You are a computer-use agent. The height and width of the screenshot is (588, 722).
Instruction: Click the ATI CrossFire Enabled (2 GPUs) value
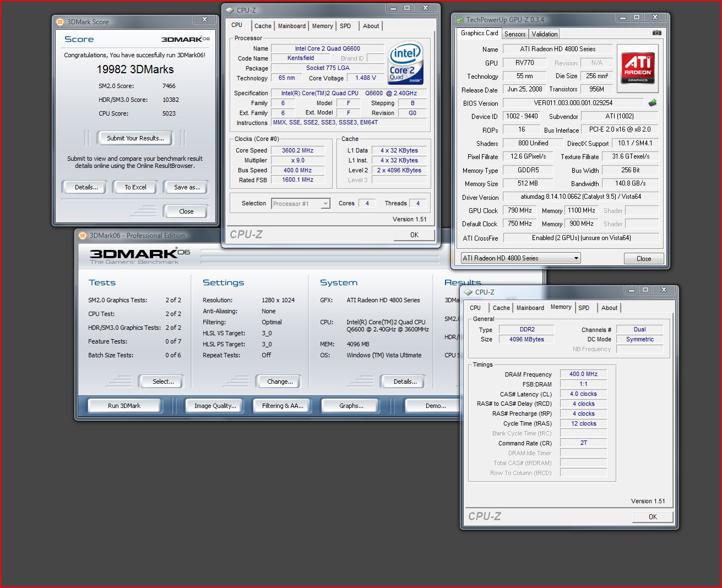click(x=581, y=238)
